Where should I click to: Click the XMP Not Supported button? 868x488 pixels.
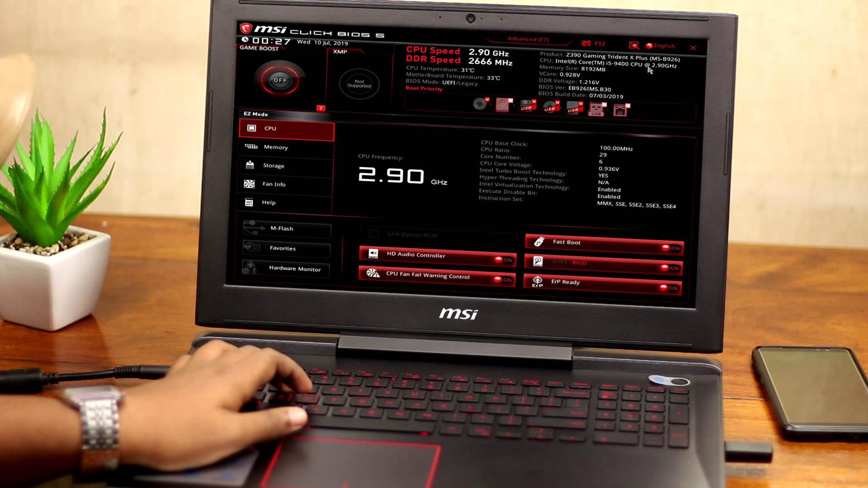click(x=359, y=82)
